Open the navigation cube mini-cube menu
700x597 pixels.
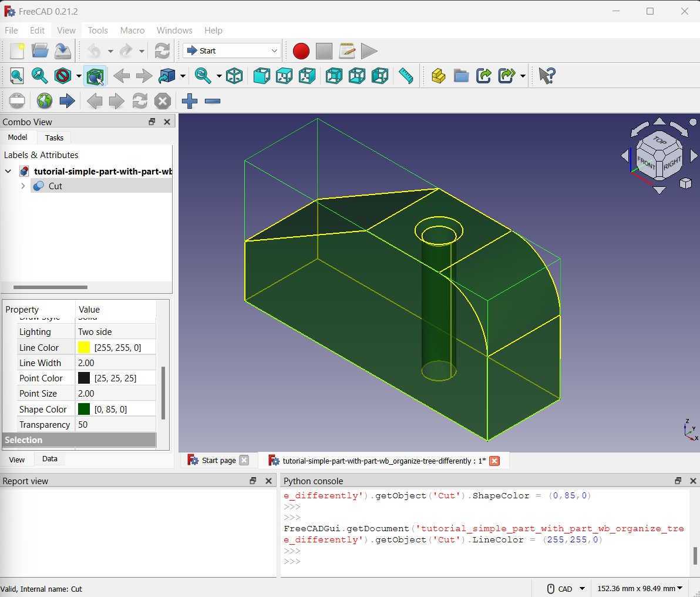[x=685, y=183]
